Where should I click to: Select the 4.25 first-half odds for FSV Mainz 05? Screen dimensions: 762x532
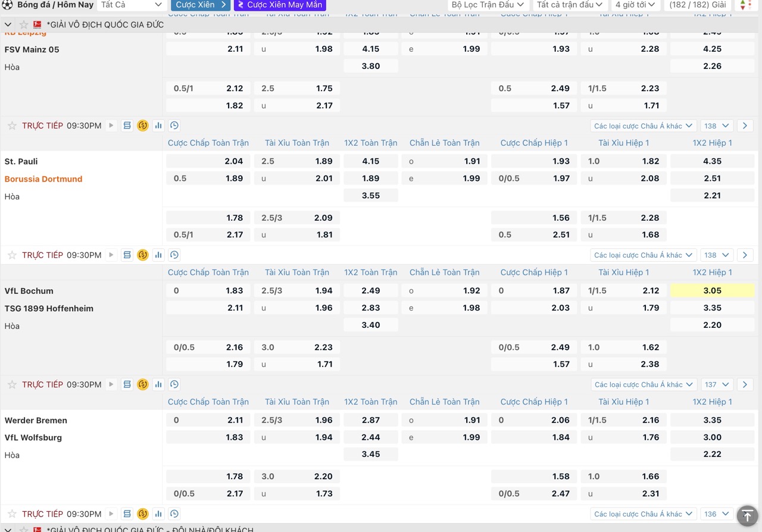pos(713,49)
